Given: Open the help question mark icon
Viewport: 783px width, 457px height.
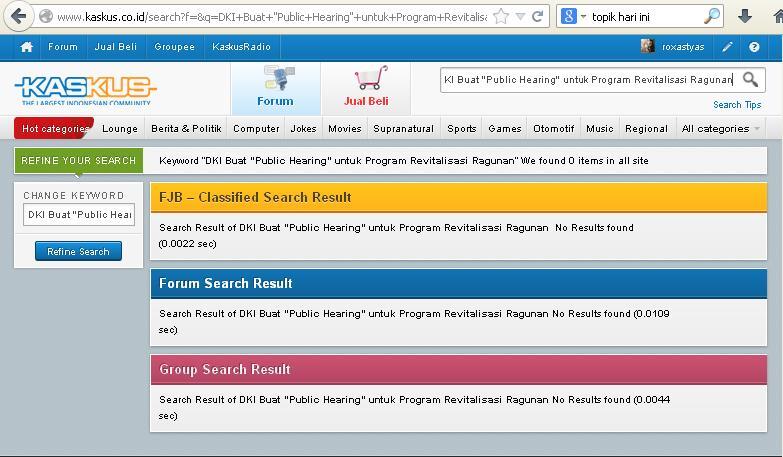Looking at the screenshot, I should click(754, 47).
